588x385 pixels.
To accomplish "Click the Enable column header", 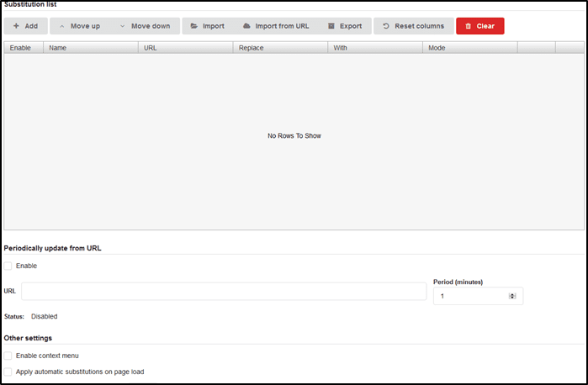I will pyautogui.click(x=24, y=48).
